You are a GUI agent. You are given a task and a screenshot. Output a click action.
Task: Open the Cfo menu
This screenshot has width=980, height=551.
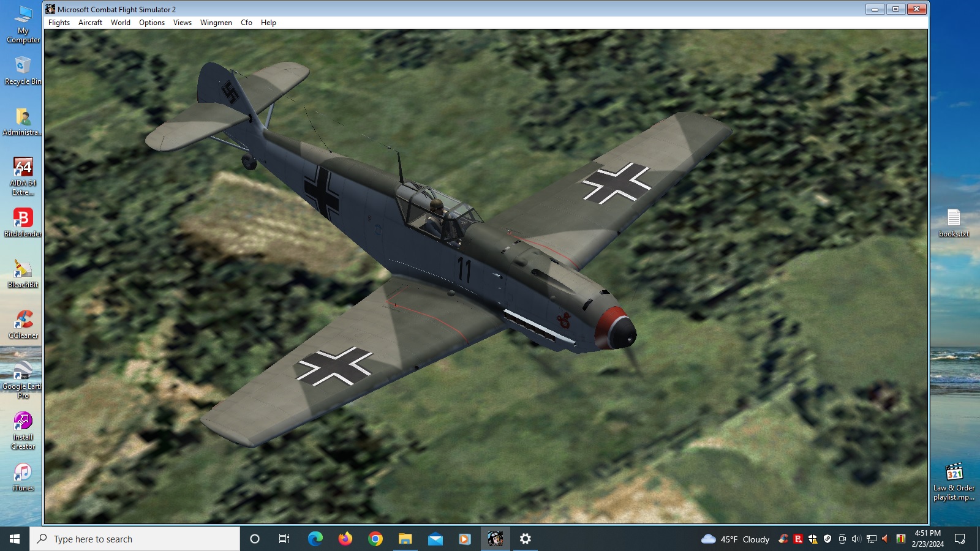(x=246, y=23)
